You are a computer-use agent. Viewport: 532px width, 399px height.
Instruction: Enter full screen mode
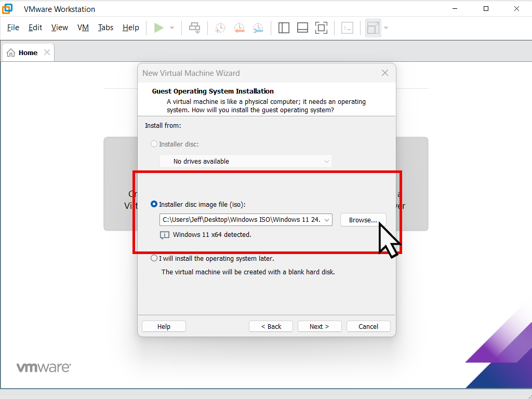pyautogui.click(x=321, y=28)
